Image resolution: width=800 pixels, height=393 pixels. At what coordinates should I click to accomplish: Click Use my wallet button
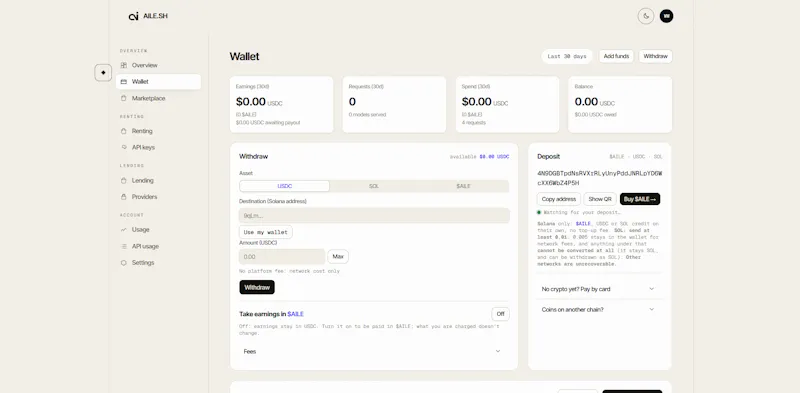coord(266,232)
